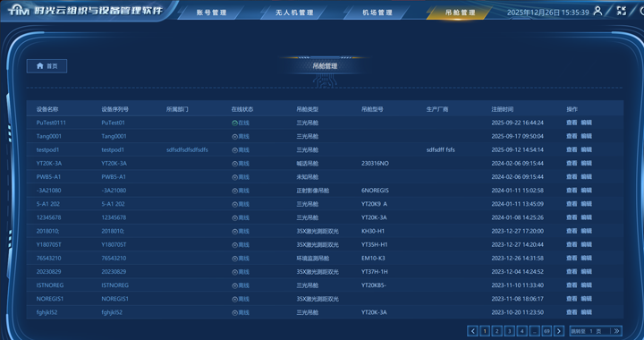Click 编辑 for -3A21080

pyautogui.click(x=587, y=191)
